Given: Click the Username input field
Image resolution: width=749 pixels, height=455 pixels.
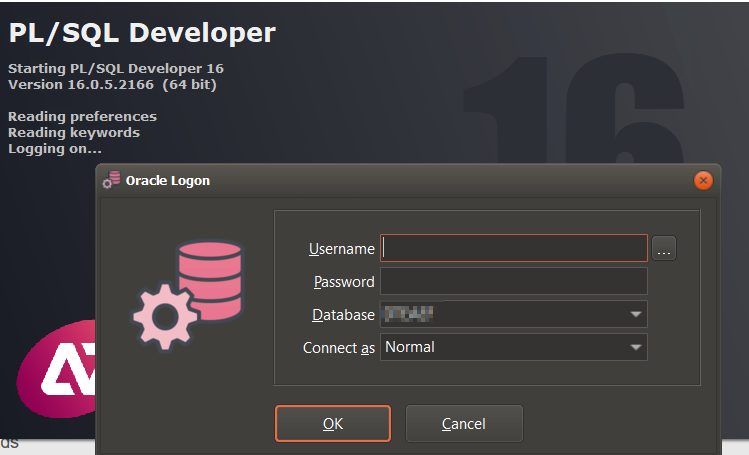Looking at the screenshot, I should coord(514,248).
